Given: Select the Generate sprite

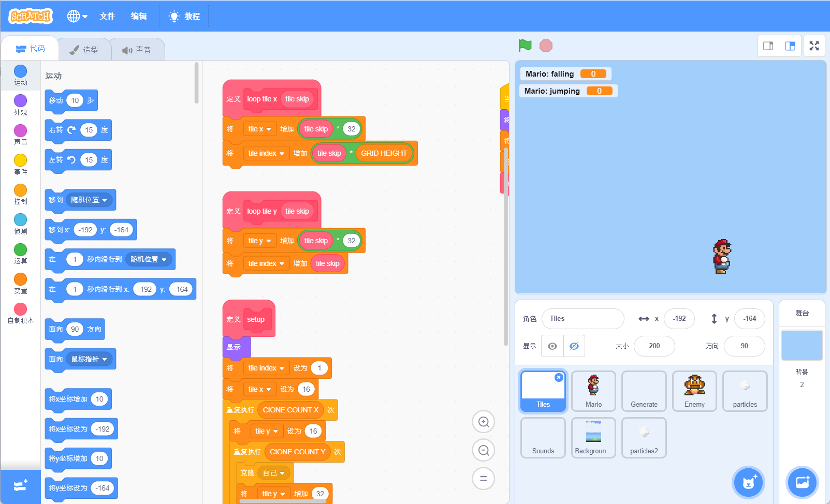Looking at the screenshot, I should coord(644,391).
